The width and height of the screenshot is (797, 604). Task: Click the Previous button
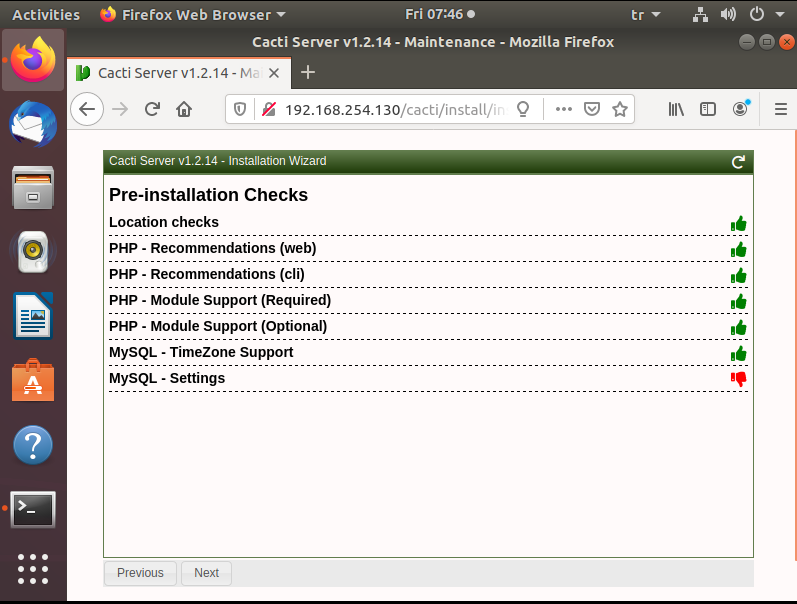(x=140, y=573)
